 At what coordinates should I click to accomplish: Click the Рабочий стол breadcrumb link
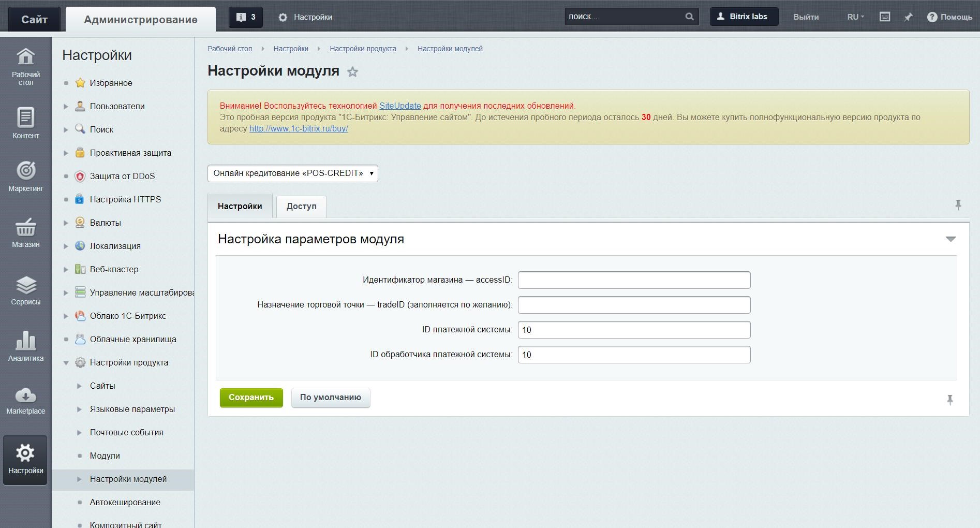230,49
